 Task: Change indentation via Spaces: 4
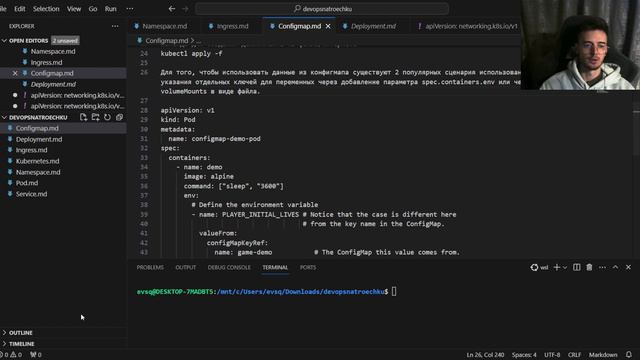524,355
